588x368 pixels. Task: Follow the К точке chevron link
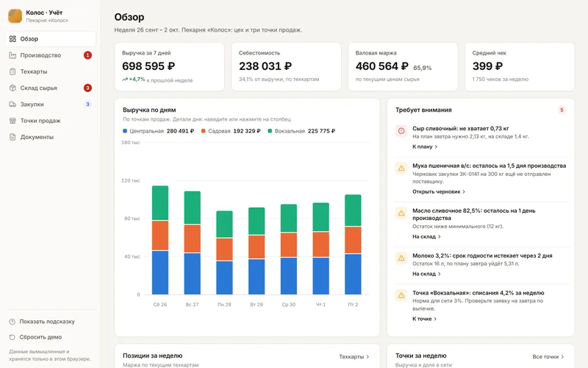tap(425, 319)
